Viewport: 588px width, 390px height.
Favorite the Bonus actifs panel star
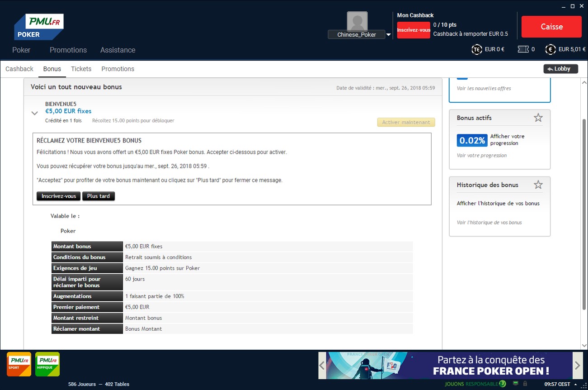[538, 118]
